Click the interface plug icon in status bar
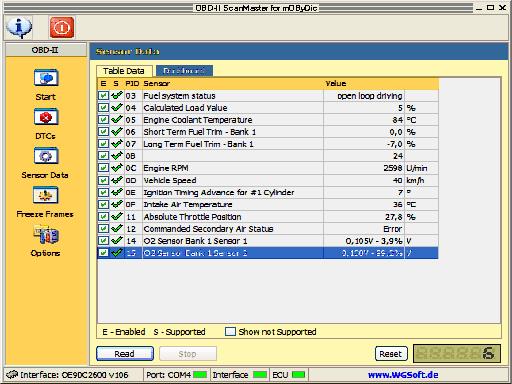 (x=12, y=375)
